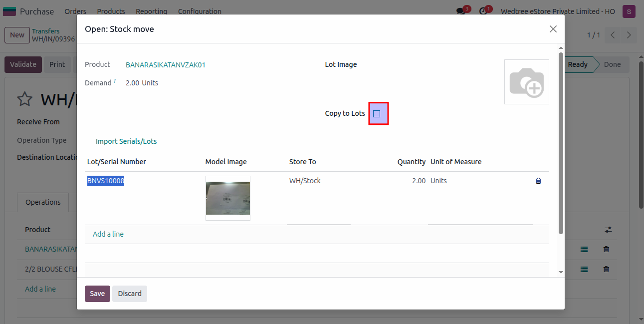Enable the Copy to Lots checkbox
The width and height of the screenshot is (644, 324).
tap(376, 113)
